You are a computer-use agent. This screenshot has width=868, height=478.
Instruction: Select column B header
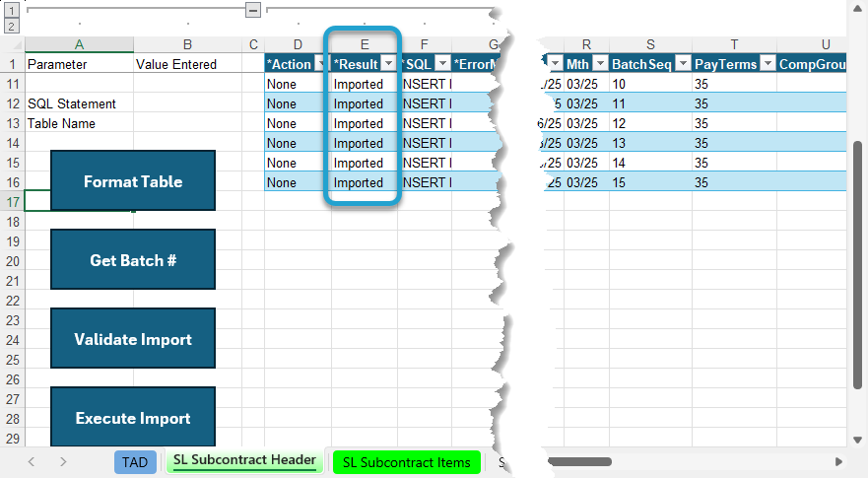[x=187, y=45]
